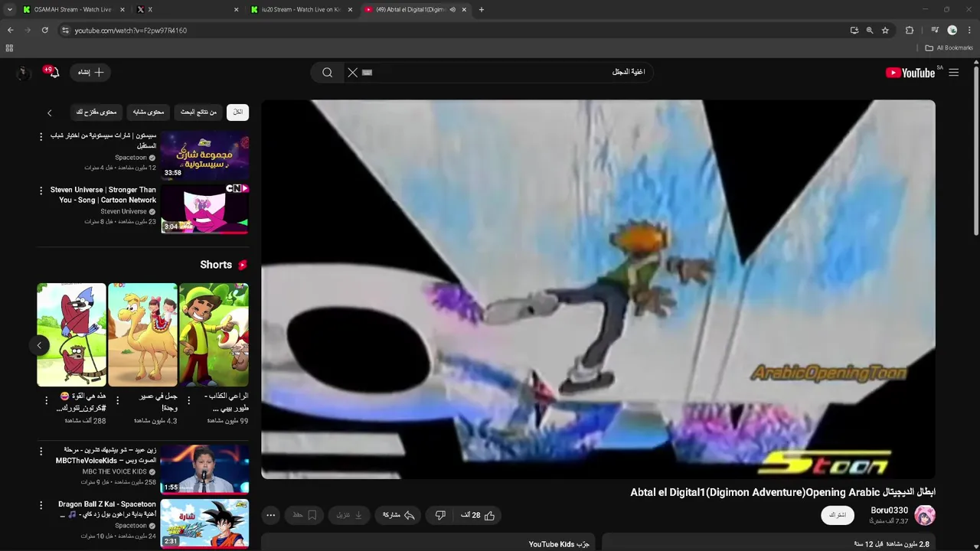Screen dimensions: 980x551
Task: Open a new browser tab with plus
Action: (x=482, y=10)
